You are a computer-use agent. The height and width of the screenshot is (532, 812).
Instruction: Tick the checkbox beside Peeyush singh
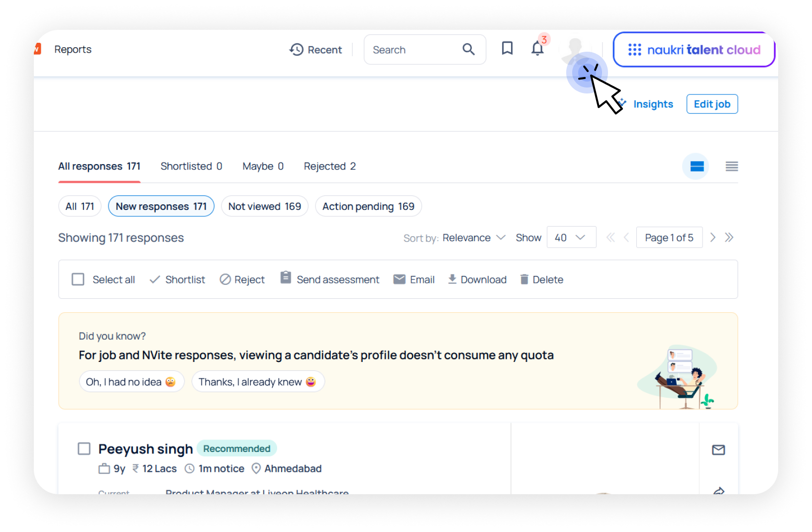point(84,449)
